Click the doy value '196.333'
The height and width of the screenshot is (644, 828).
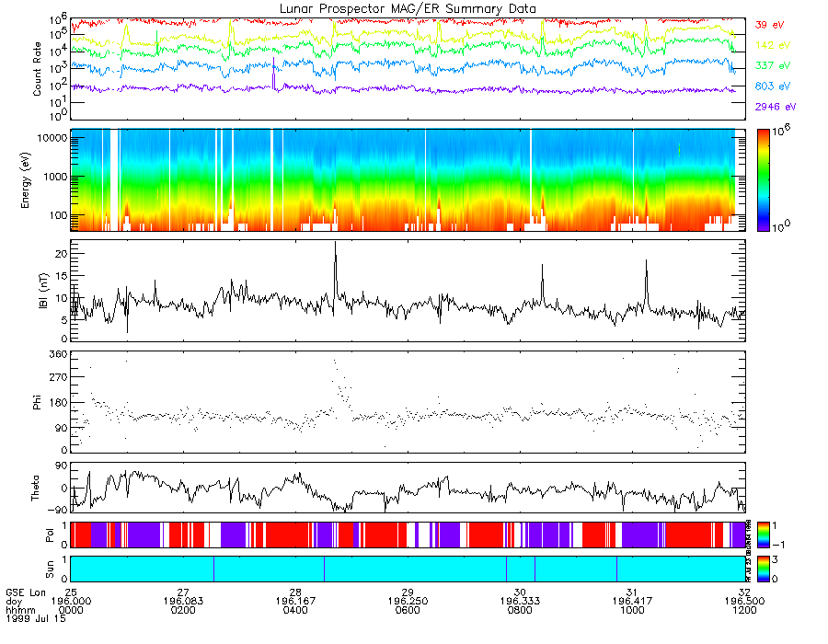[x=520, y=602]
